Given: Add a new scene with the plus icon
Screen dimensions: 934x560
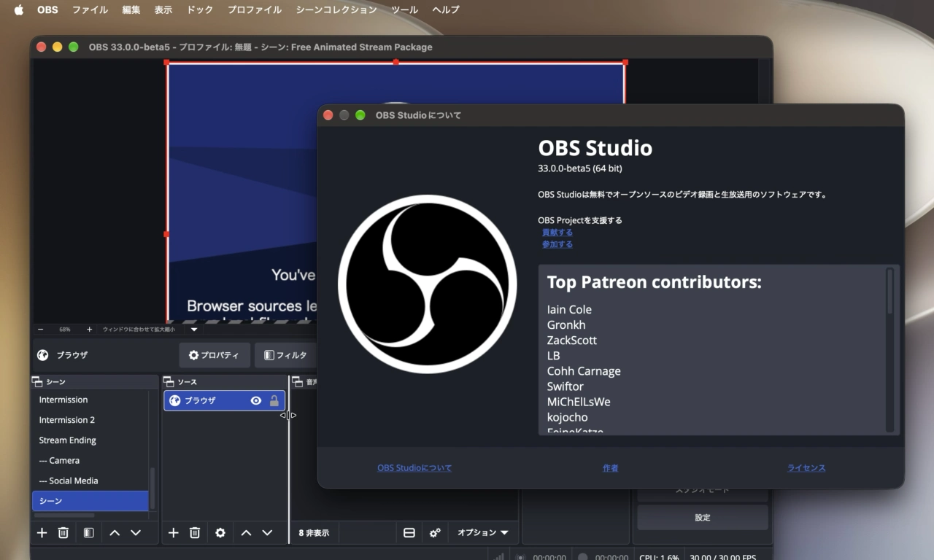Looking at the screenshot, I should point(42,533).
